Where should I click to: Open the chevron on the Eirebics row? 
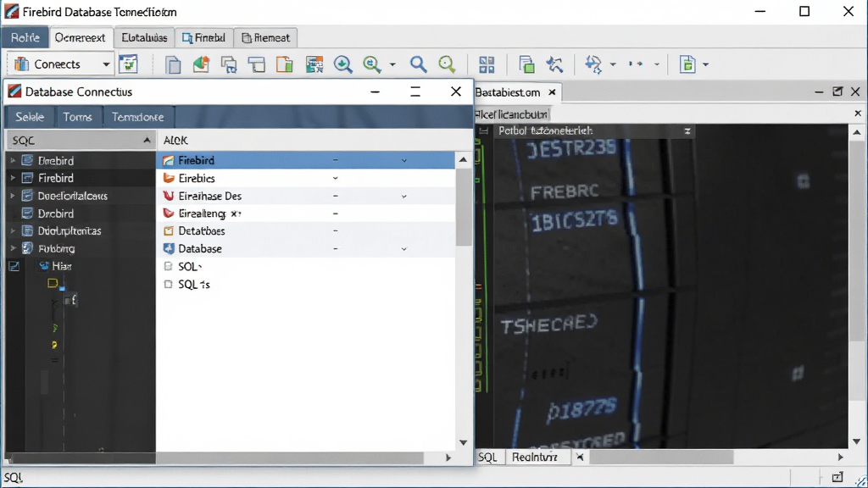336,178
